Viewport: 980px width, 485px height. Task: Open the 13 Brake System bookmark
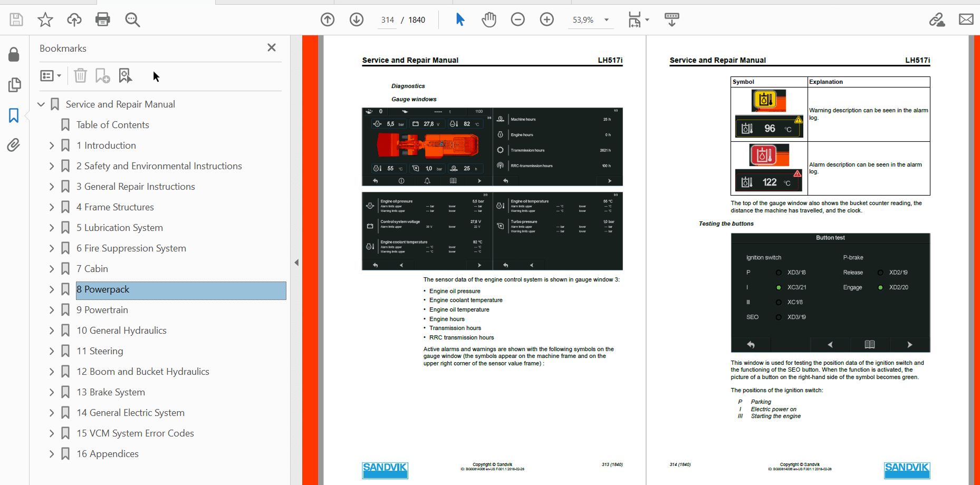(x=111, y=392)
